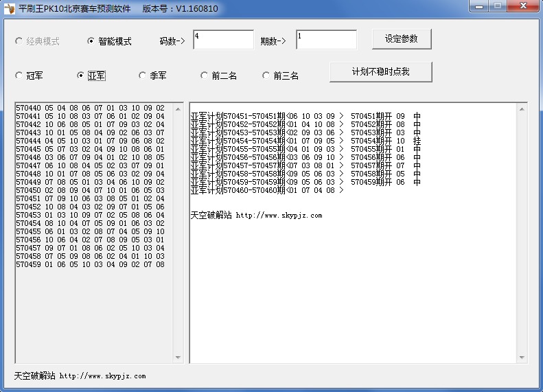Click the 设定参数 button
This screenshot has width=543, height=392.
[x=402, y=39]
